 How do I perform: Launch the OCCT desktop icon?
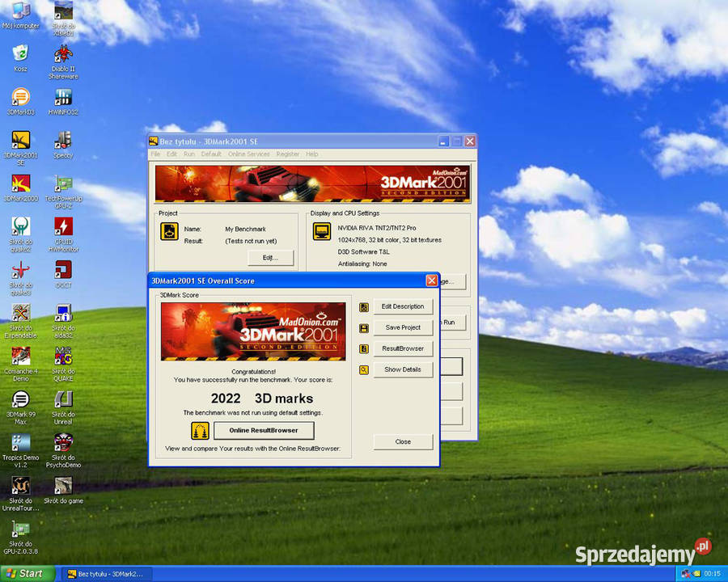tap(63, 274)
